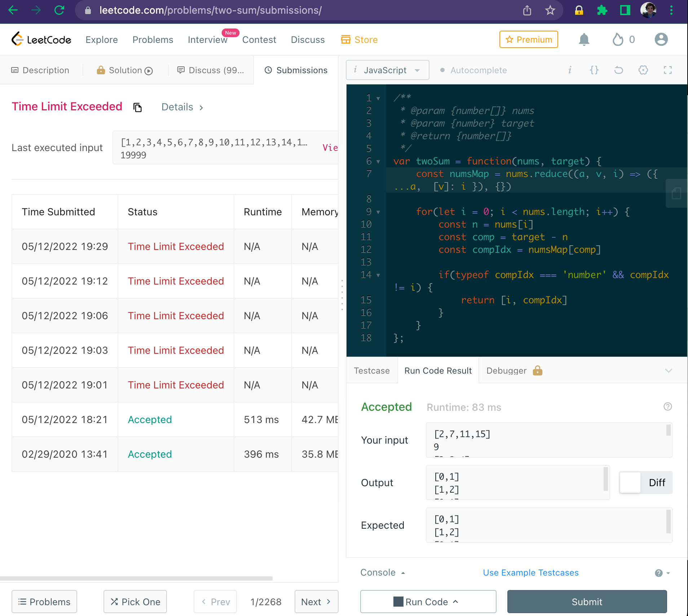Click Use Example Testcases link
Viewport: 688px width, 616px height.
530,572
